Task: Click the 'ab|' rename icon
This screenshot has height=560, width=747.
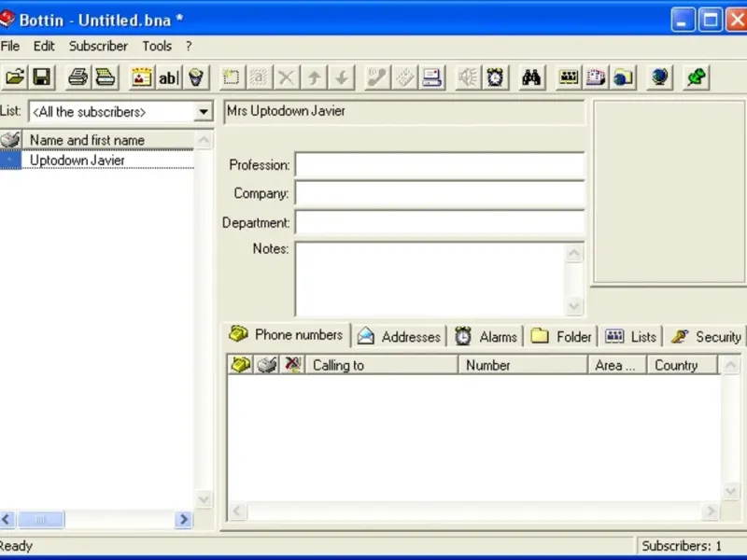Action: 168,77
